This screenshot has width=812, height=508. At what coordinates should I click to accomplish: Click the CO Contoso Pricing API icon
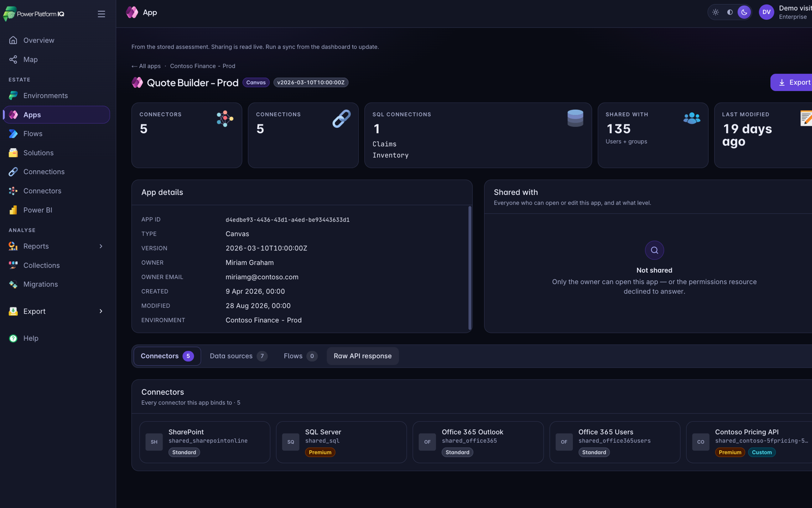pos(701,442)
